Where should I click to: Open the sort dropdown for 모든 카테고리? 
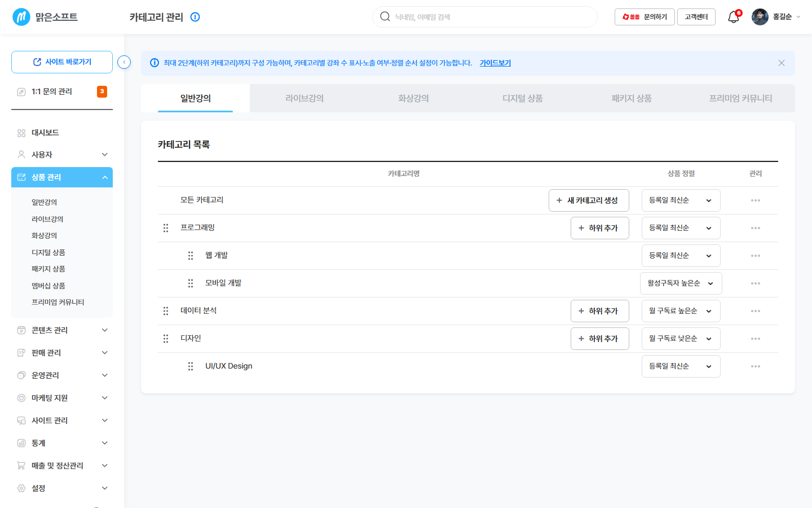point(681,200)
